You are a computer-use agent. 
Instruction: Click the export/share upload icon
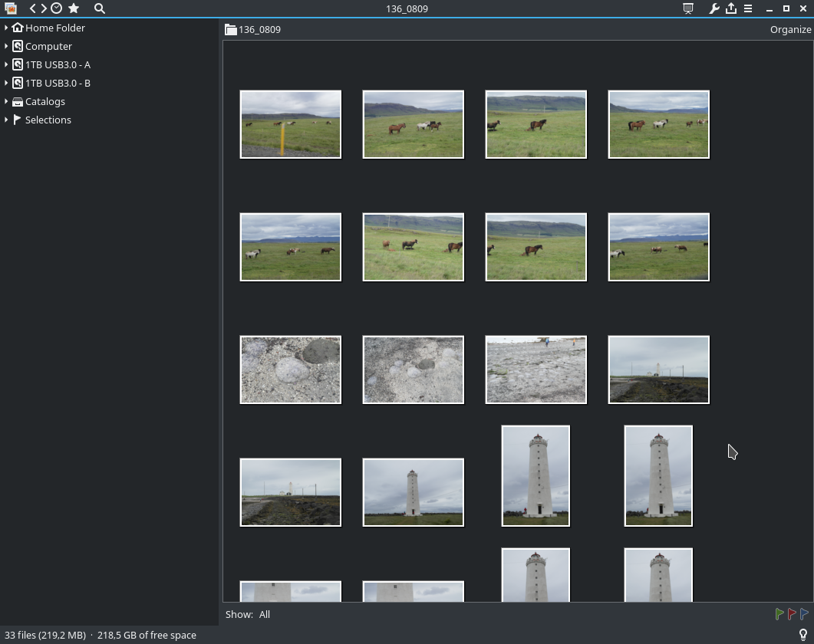[731, 8]
